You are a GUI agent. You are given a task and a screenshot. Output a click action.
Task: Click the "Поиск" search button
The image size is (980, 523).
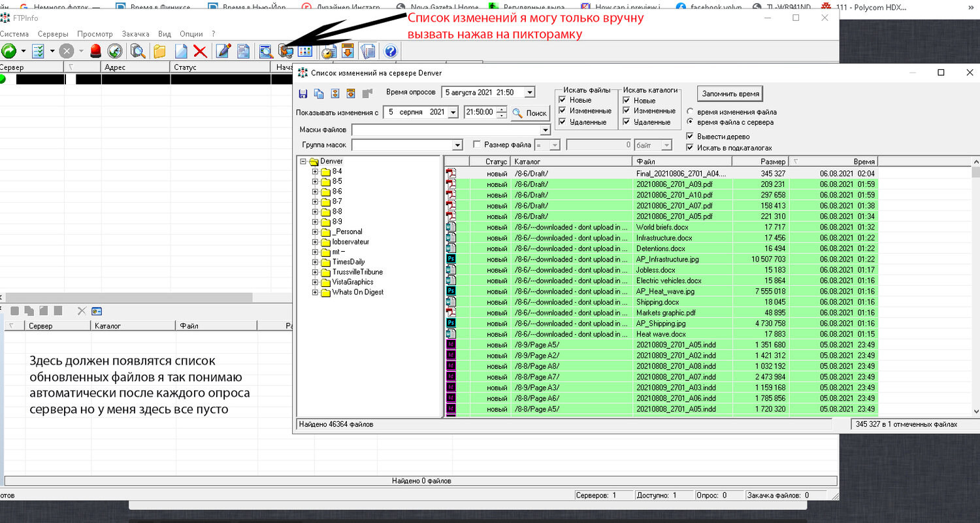[x=530, y=113]
